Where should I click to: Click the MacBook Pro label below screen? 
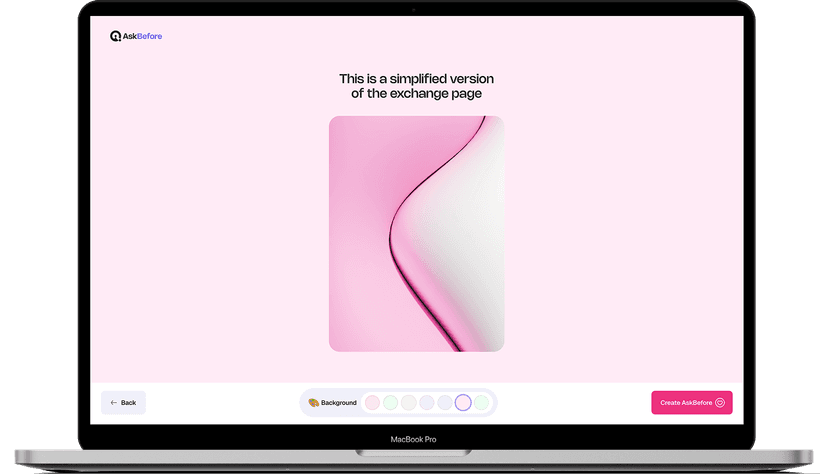pos(413,439)
